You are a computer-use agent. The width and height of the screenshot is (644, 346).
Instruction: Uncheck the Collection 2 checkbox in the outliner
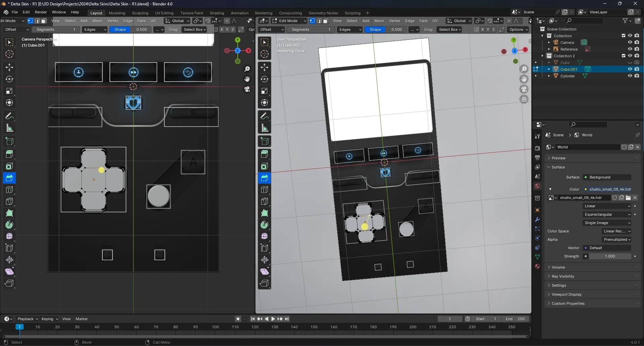[x=624, y=56]
